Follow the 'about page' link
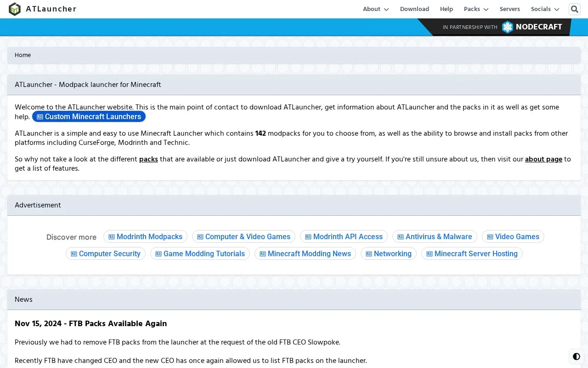 tap(543, 159)
